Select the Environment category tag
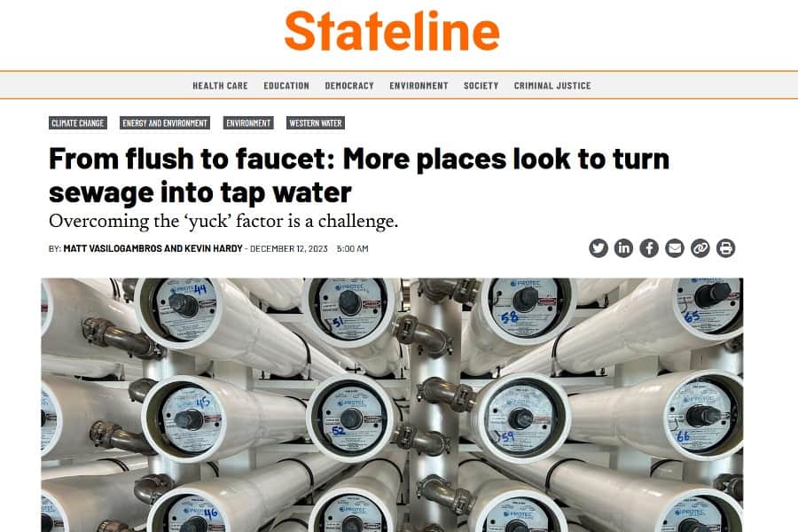This screenshot has height=532, width=798. (248, 122)
